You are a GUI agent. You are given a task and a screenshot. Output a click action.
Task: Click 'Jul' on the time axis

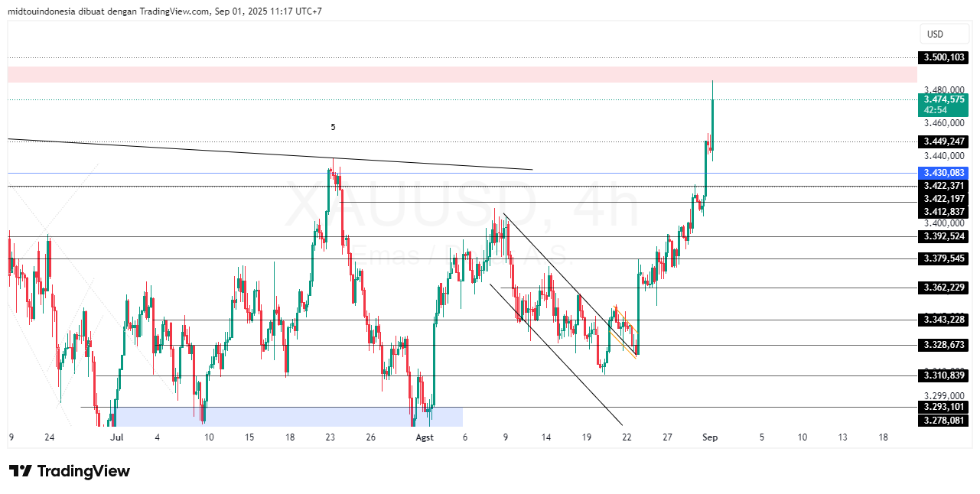(116, 437)
